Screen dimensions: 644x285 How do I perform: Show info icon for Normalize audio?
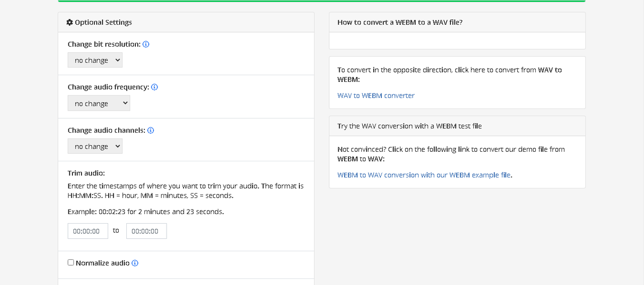tap(135, 263)
